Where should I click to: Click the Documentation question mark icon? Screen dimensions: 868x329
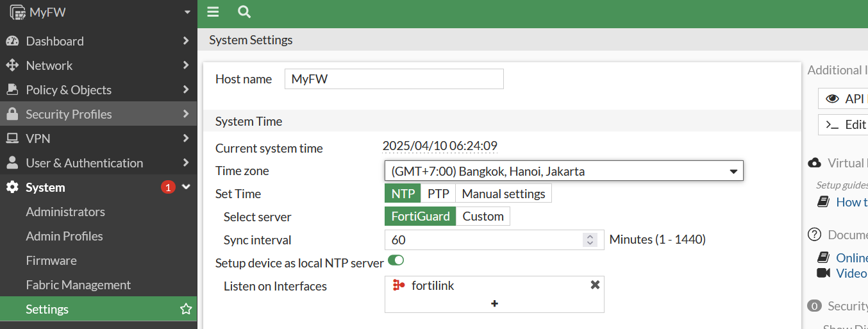coord(815,235)
